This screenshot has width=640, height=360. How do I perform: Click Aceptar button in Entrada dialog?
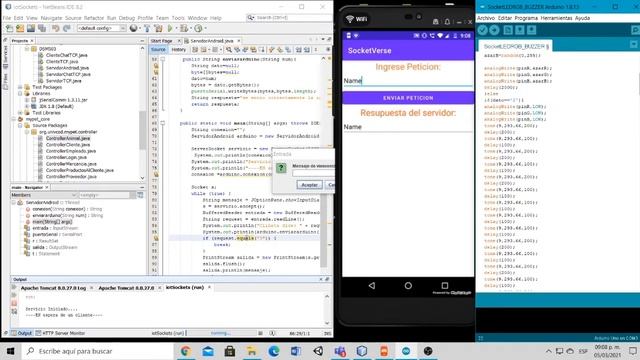[309, 185]
